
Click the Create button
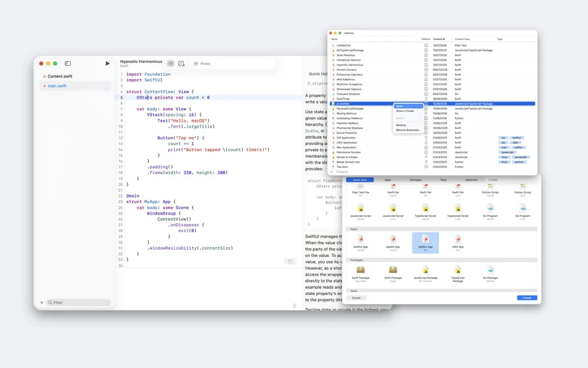click(x=527, y=298)
